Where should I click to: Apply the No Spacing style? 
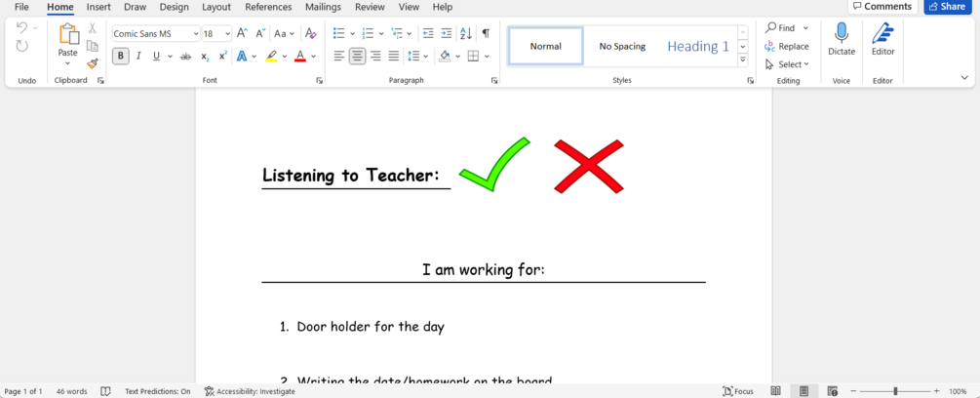click(622, 46)
